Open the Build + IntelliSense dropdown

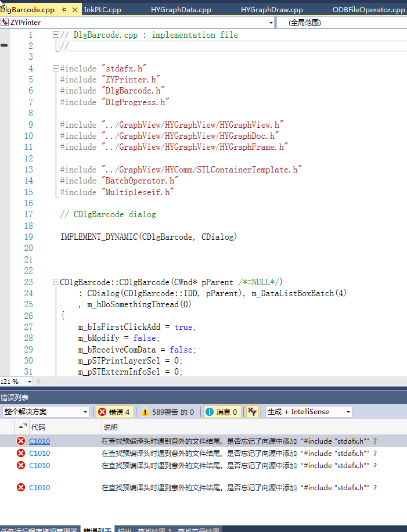(348, 412)
